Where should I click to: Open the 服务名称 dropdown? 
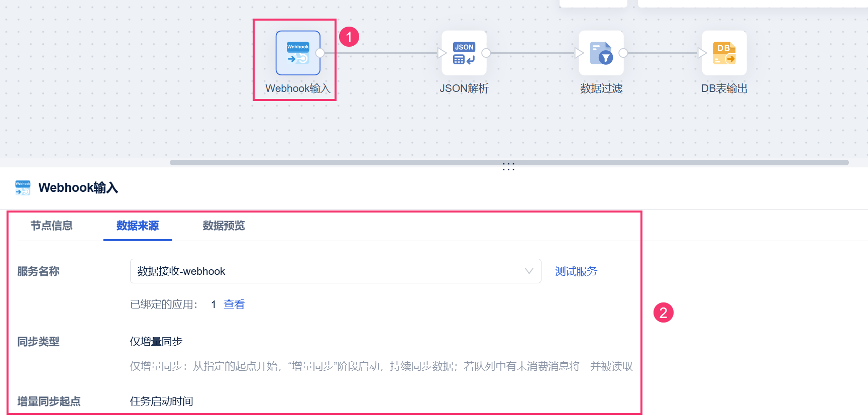click(x=336, y=271)
